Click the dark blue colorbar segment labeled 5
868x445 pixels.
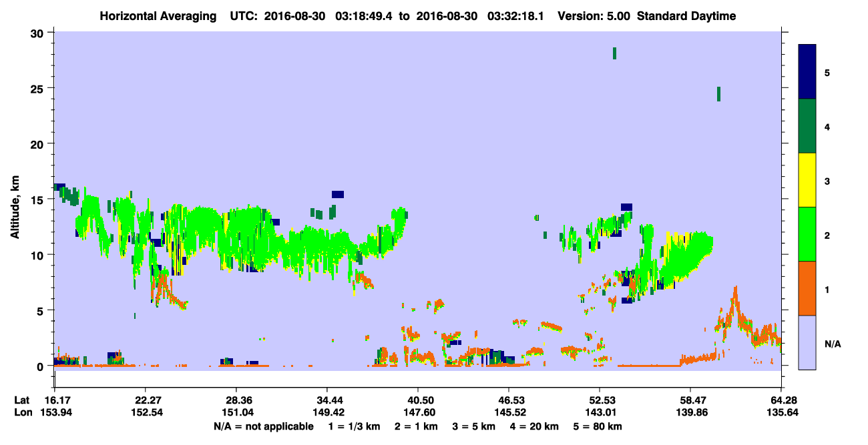(807, 71)
